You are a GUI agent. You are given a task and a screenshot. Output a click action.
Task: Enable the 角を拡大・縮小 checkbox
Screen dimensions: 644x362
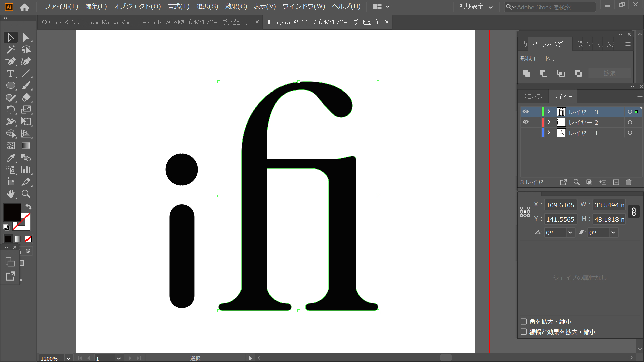pyautogui.click(x=524, y=322)
